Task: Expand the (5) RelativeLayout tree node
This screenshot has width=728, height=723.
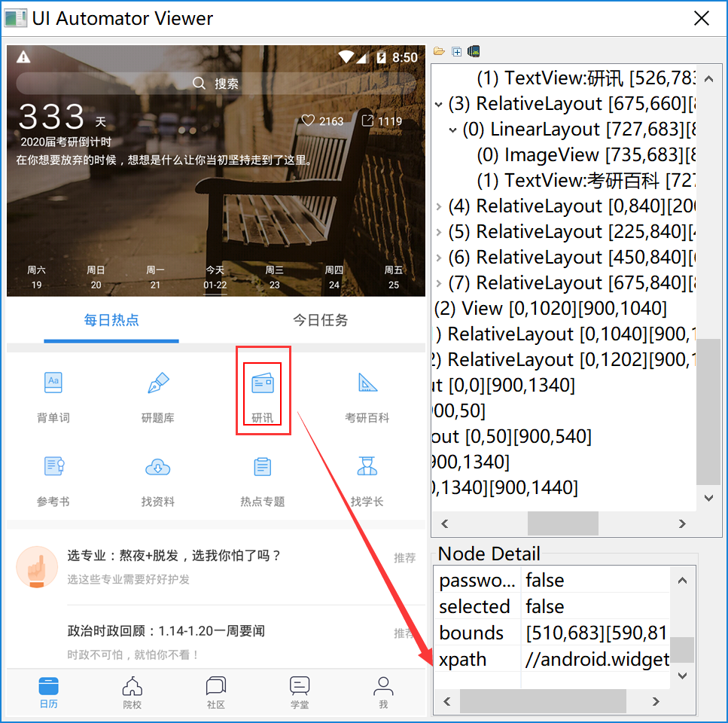Action: tap(438, 232)
